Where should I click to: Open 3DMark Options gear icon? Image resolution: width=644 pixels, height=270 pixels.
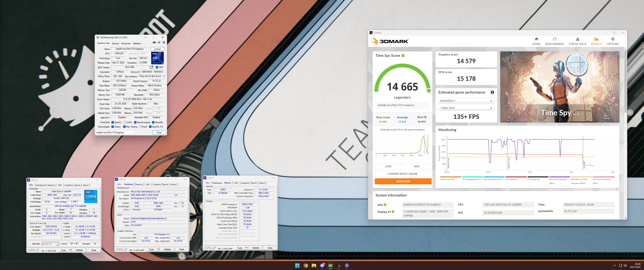[x=613, y=39]
